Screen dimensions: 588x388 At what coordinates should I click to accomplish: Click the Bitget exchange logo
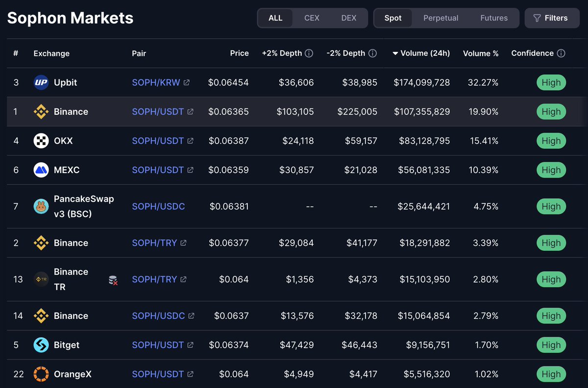pos(41,345)
